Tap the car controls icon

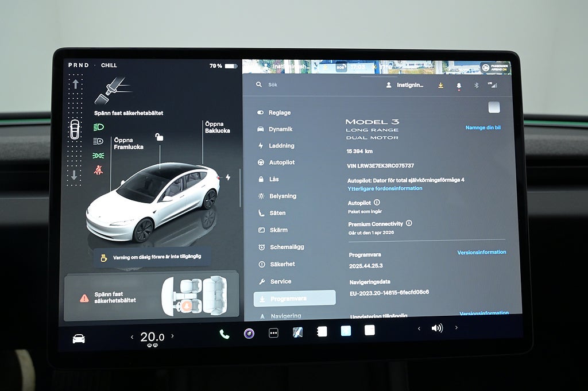(79, 339)
